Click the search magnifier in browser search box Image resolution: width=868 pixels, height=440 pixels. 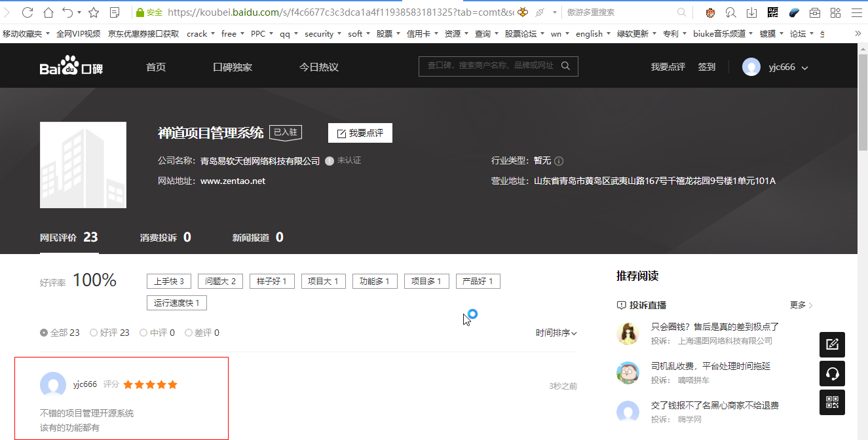tap(681, 12)
